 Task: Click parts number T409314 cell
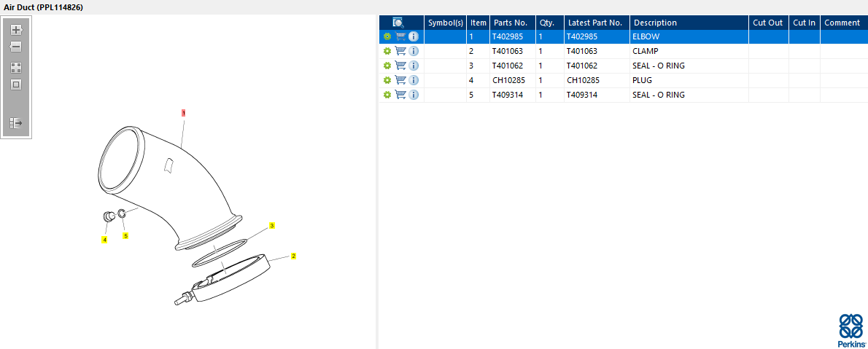pos(513,95)
